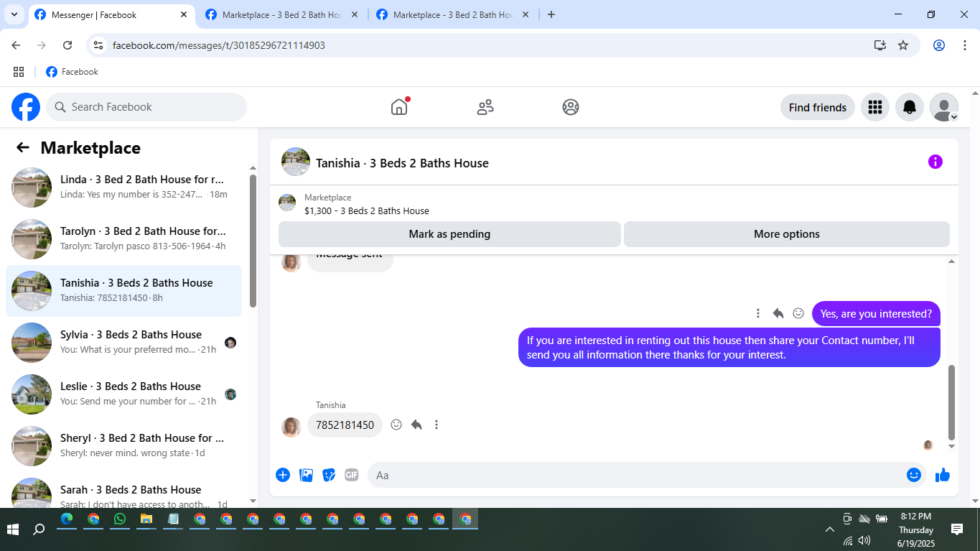Open the emoji picker in message box
The width and height of the screenshot is (980, 551).
[913, 475]
